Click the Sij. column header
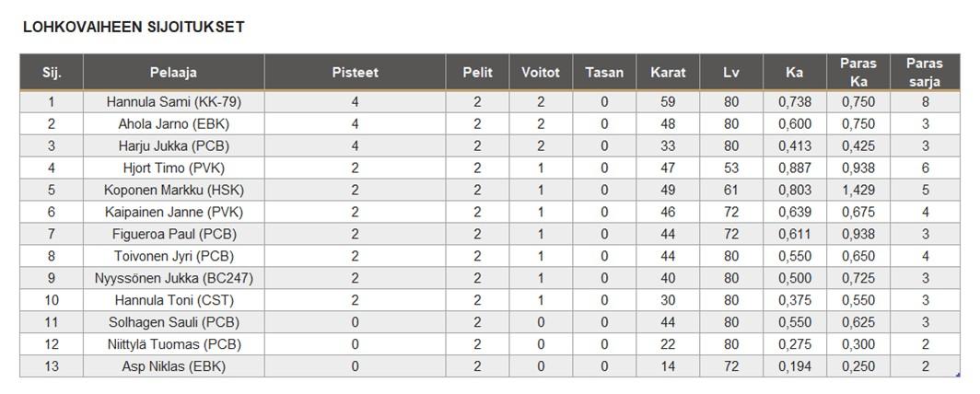This screenshot has width=980, height=394. click(52, 72)
